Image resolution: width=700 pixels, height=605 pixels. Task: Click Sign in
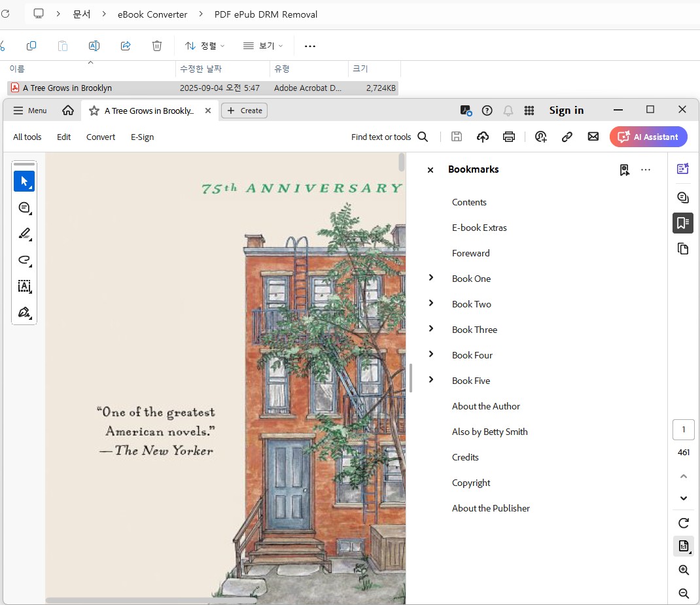566,110
